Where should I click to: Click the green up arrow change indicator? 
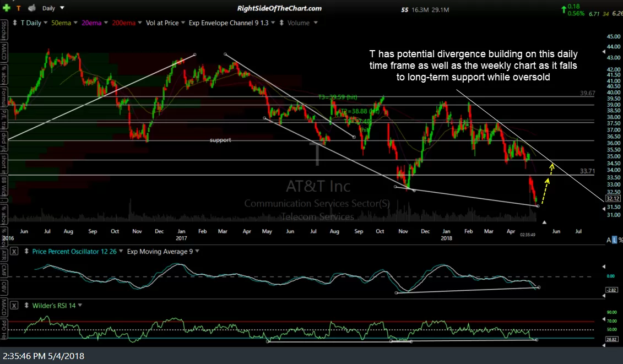(x=564, y=10)
